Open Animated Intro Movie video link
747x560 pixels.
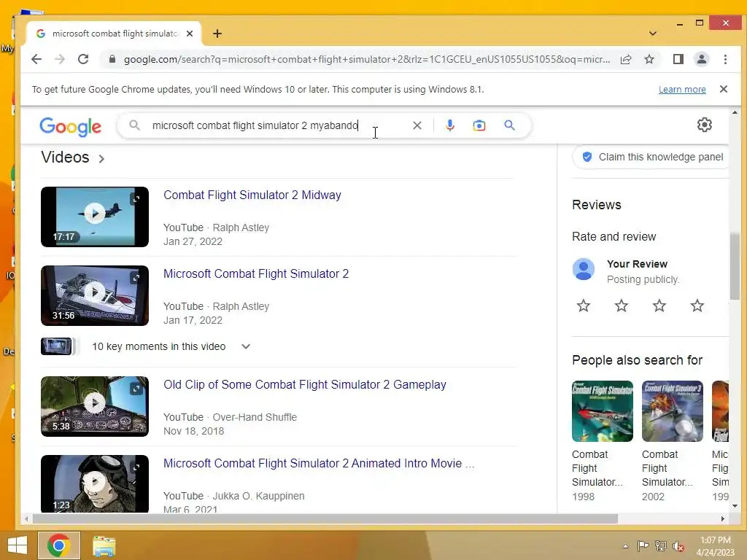(x=319, y=463)
